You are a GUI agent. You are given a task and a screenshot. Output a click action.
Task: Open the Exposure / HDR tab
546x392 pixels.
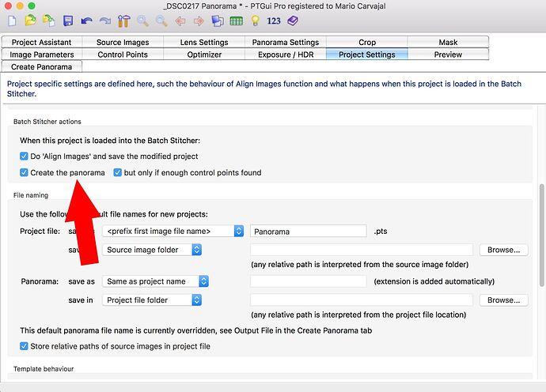pos(286,55)
